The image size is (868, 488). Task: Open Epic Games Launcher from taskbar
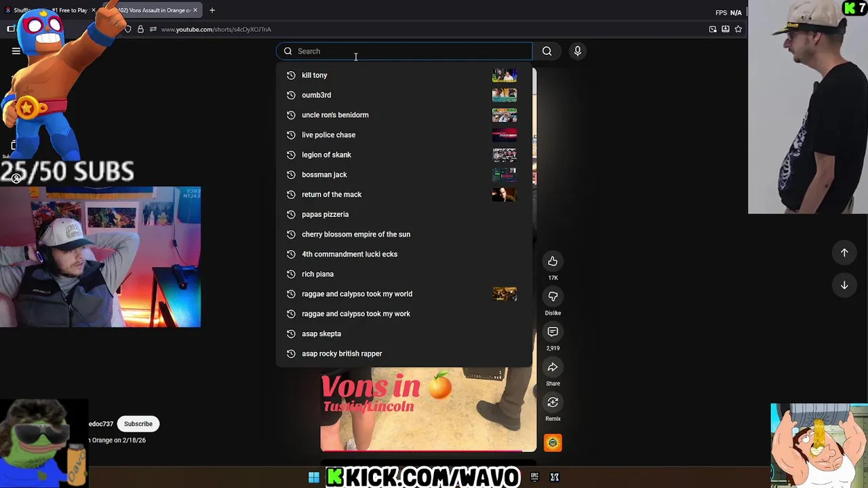click(x=534, y=477)
